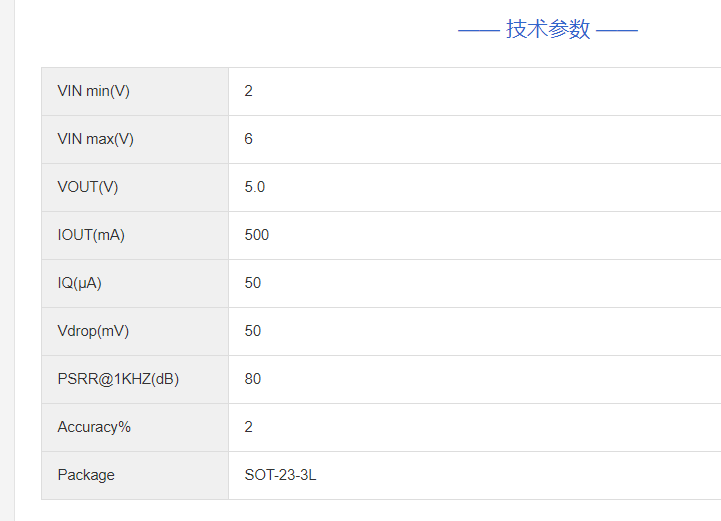Select the VOUT(V) parameter label

pyautogui.click(x=88, y=187)
